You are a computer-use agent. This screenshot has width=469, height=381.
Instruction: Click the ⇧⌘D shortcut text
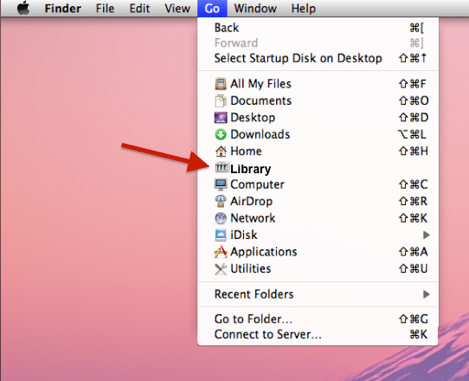point(414,117)
